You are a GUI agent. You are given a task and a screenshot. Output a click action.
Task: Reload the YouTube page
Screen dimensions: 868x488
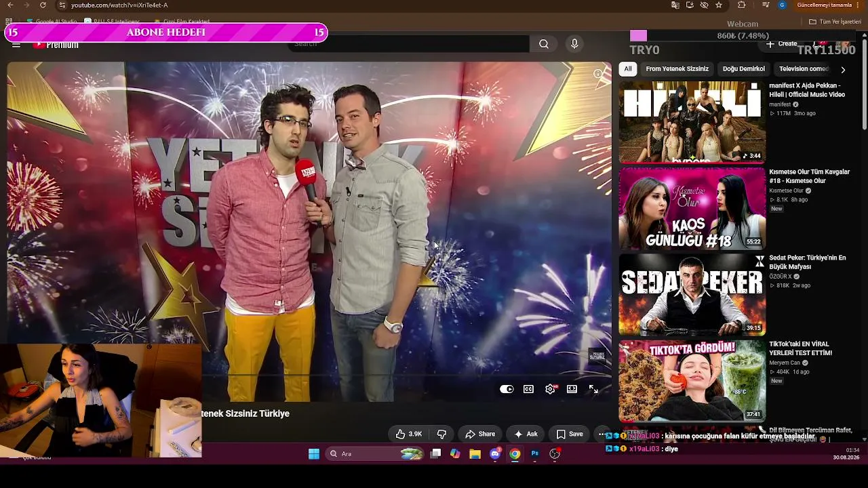(43, 5)
